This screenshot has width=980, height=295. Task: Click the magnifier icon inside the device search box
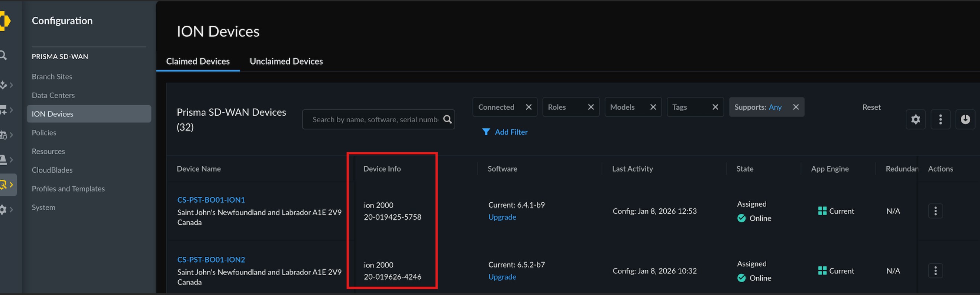pyautogui.click(x=447, y=119)
